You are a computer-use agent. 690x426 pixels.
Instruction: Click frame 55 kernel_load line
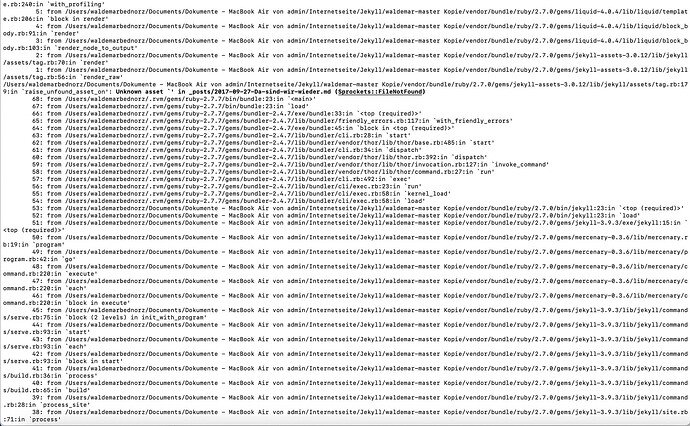tap(242, 193)
